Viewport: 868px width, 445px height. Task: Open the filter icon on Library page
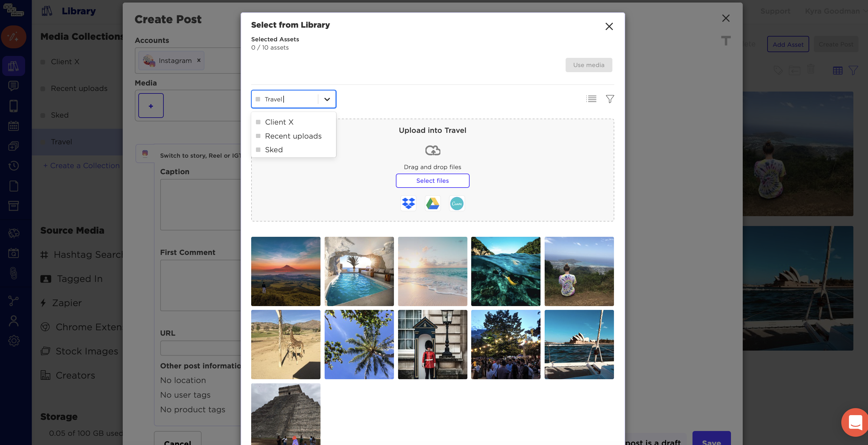pyautogui.click(x=853, y=70)
